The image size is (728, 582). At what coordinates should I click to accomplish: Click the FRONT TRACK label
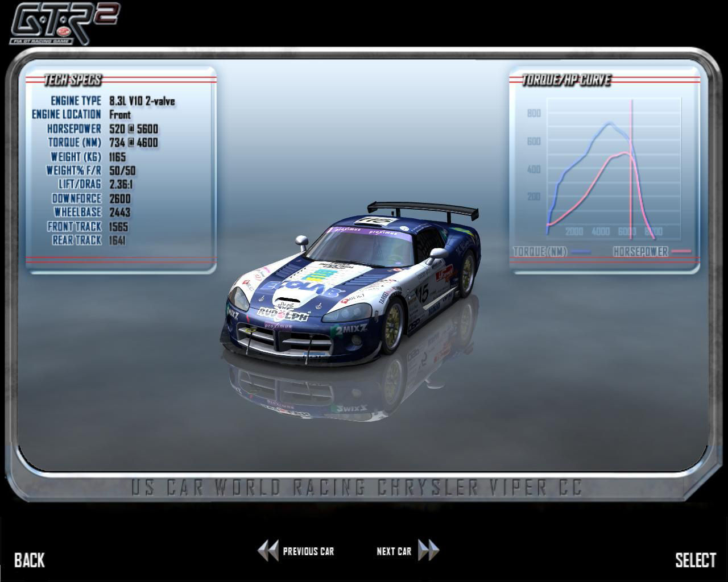(x=75, y=226)
